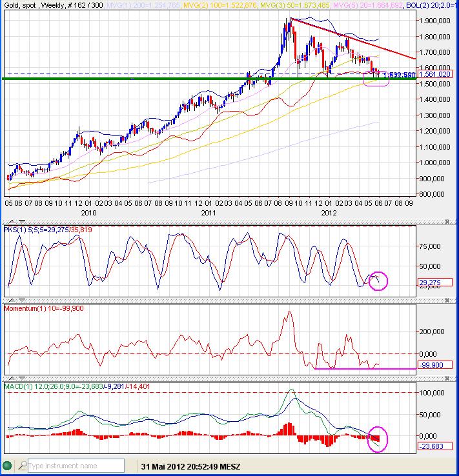The width and height of the screenshot is (459, 476).
Task: Click the green status circle icon
Action: tap(7, 466)
